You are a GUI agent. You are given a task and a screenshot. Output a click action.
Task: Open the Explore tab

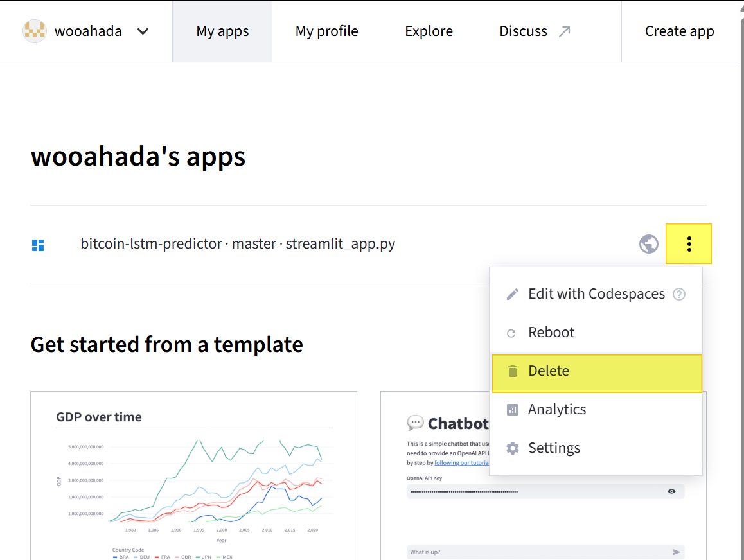pyautogui.click(x=429, y=31)
